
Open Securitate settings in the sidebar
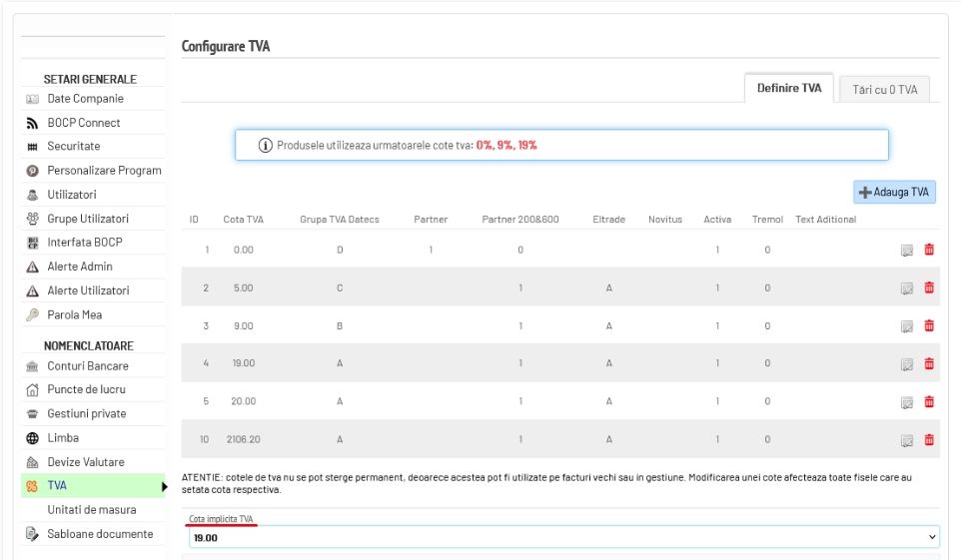[74, 147]
